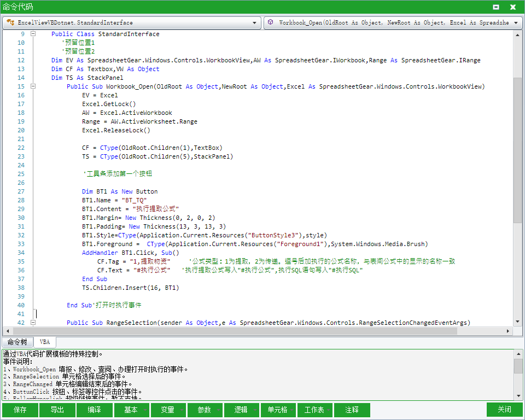Viewport: 525px width, 420px height.
Task: Click the RangeChanged event description line
Action: (68, 384)
